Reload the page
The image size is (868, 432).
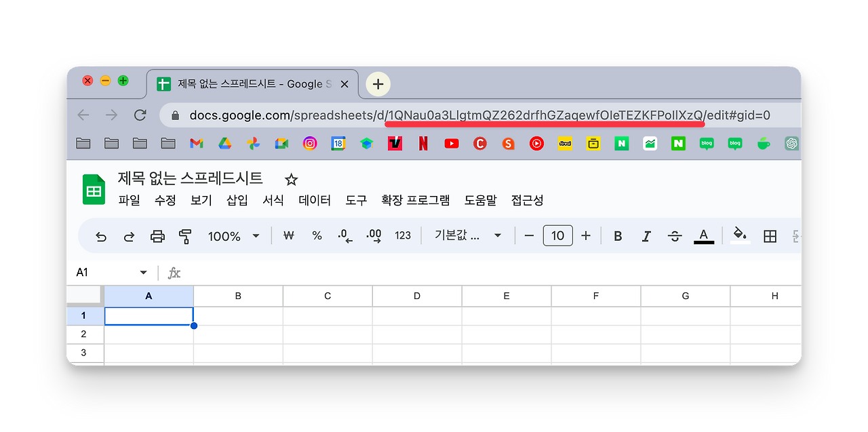coord(140,115)
